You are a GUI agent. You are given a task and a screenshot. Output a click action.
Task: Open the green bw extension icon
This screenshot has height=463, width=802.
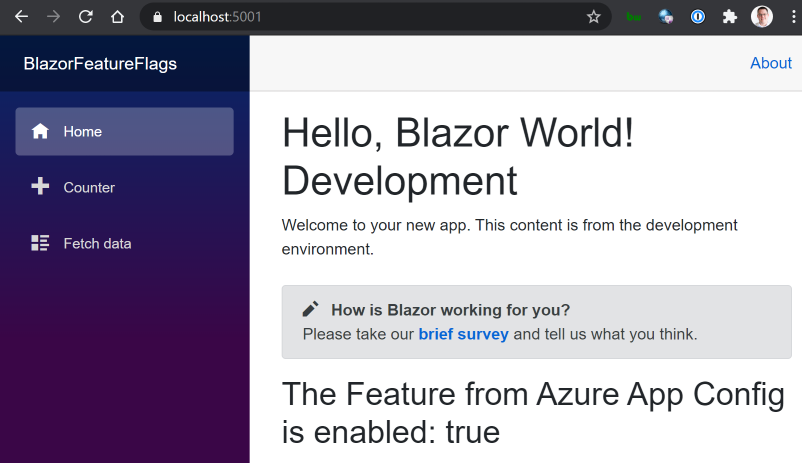634,17
